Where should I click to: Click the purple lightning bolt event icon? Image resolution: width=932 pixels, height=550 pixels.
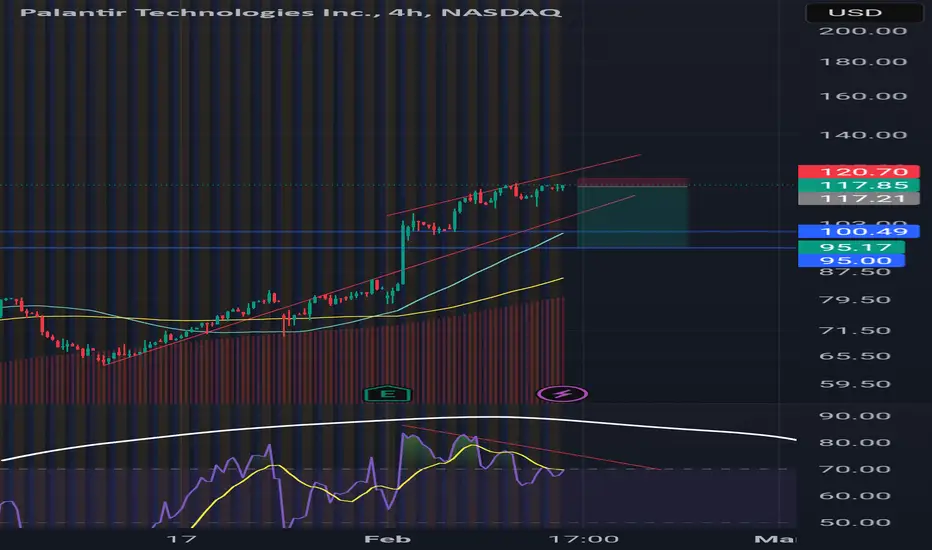pos(562,394)
